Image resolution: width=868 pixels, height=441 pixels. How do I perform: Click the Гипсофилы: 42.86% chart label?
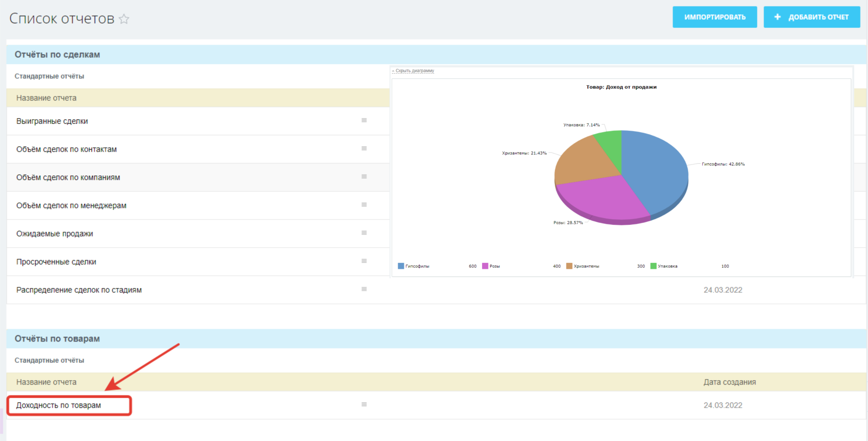(723, 164)
